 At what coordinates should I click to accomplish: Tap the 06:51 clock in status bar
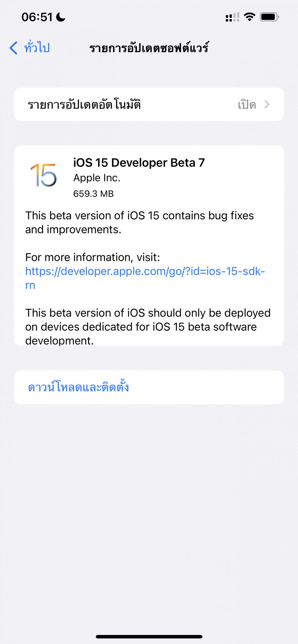click(x=37, y=17)
